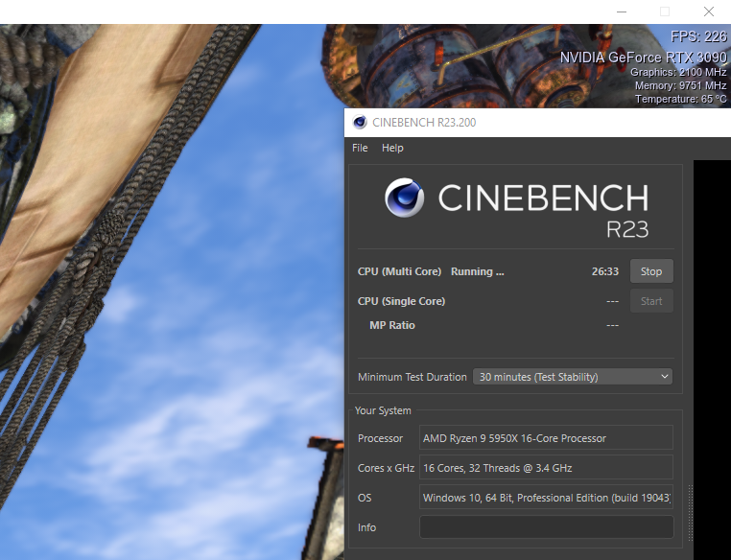This screenshot has height=560, width=731.
Task: Click the dotted panel splitter handle
Action: coord(690,512)
